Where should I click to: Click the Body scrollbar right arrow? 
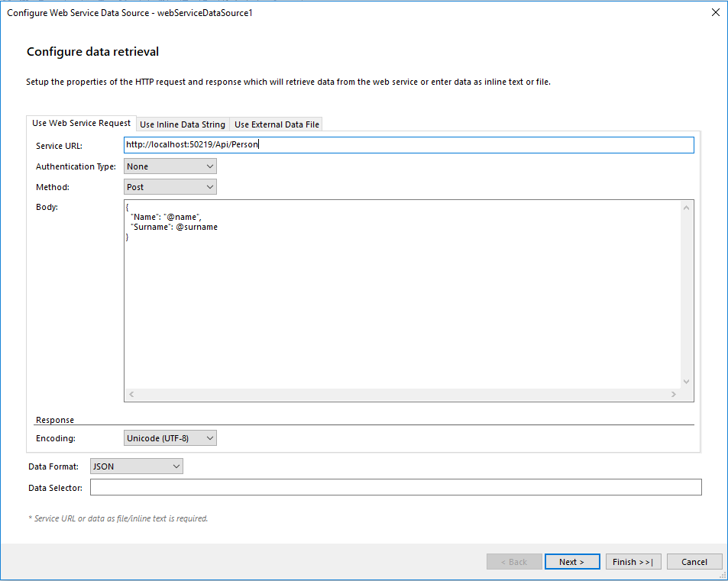click(x=674, y=393)
